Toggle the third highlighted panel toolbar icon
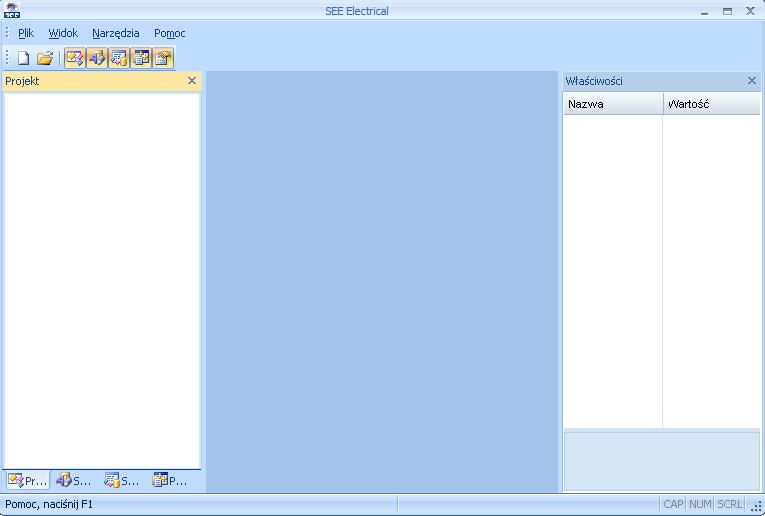This screenshot has width=765, height=516. coord(119,59)
